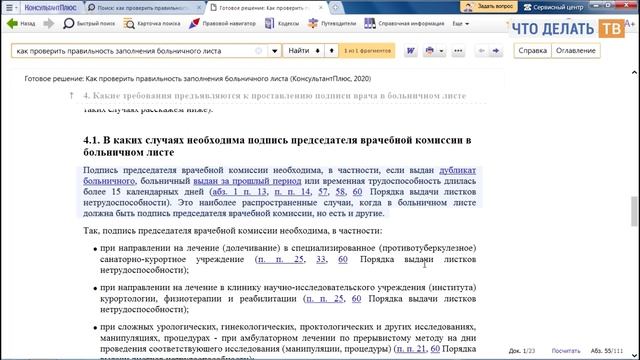
Task: Expand the Еще menu
Action: pos(460,24)
